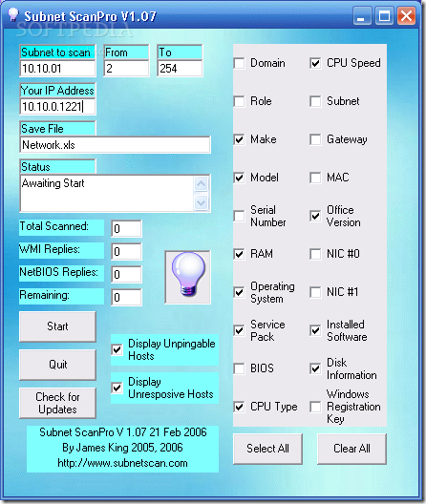Disable the Installed Software checkbox
Image resolution: width=426 pixels, height=504 pixels.
pos(315,330)
